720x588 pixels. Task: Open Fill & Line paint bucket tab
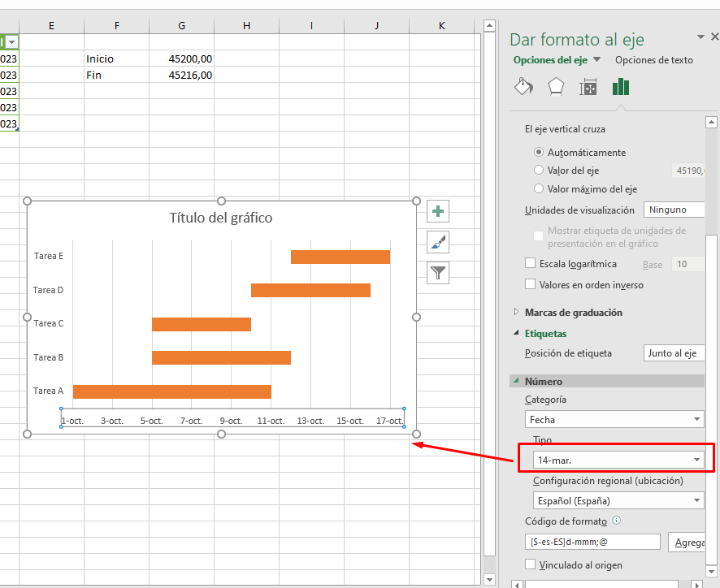click(524, 87)
